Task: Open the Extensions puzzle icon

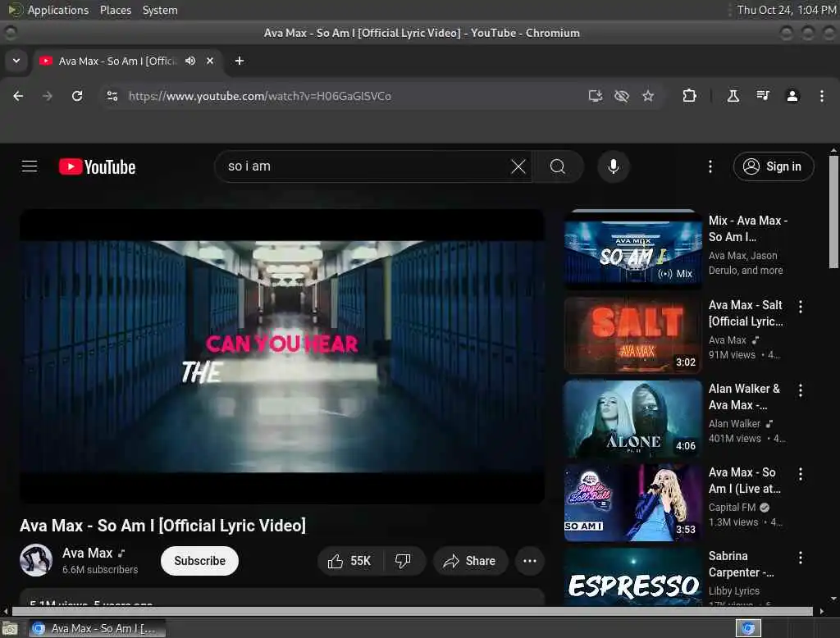Action: (x=689, y=96)
